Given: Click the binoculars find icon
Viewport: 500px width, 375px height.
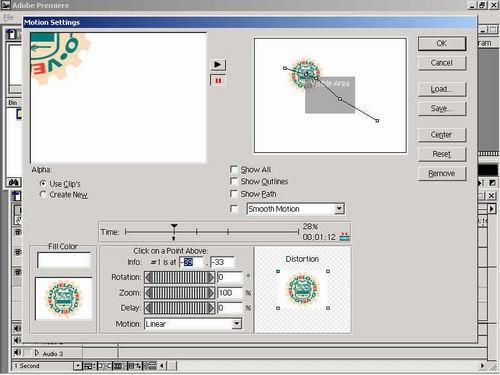Looking at the screenshot, I should (x=14, y=182).
